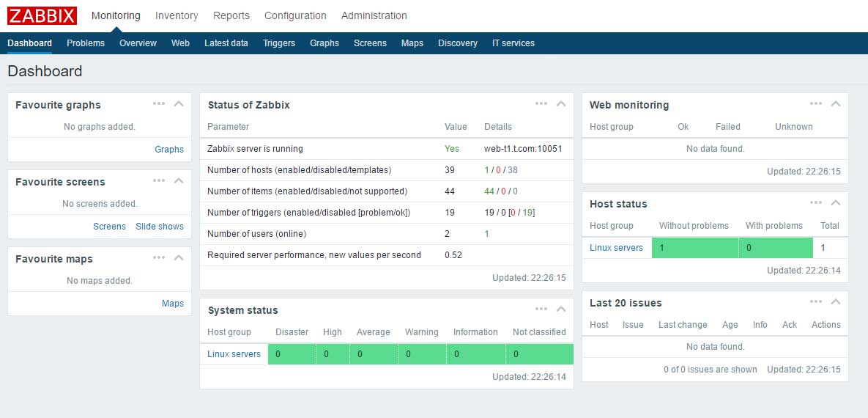Open the Status of Zabbix options menu
Screen dimensions: 868x418
(541, 103)
